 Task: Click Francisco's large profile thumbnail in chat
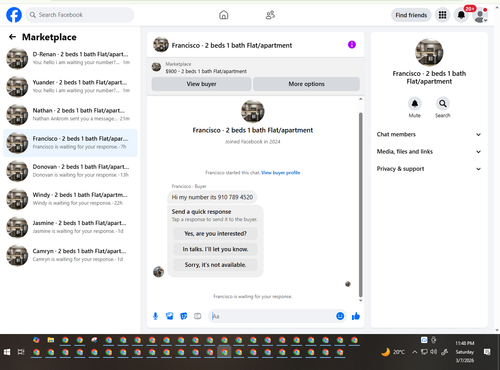(253, 111)
